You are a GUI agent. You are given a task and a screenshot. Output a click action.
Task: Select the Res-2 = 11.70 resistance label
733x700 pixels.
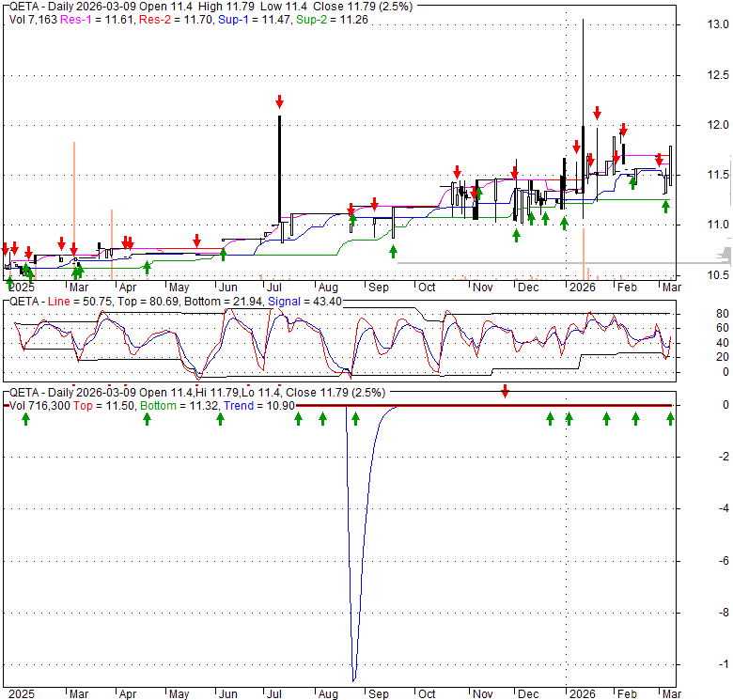(x=167, y=19)
